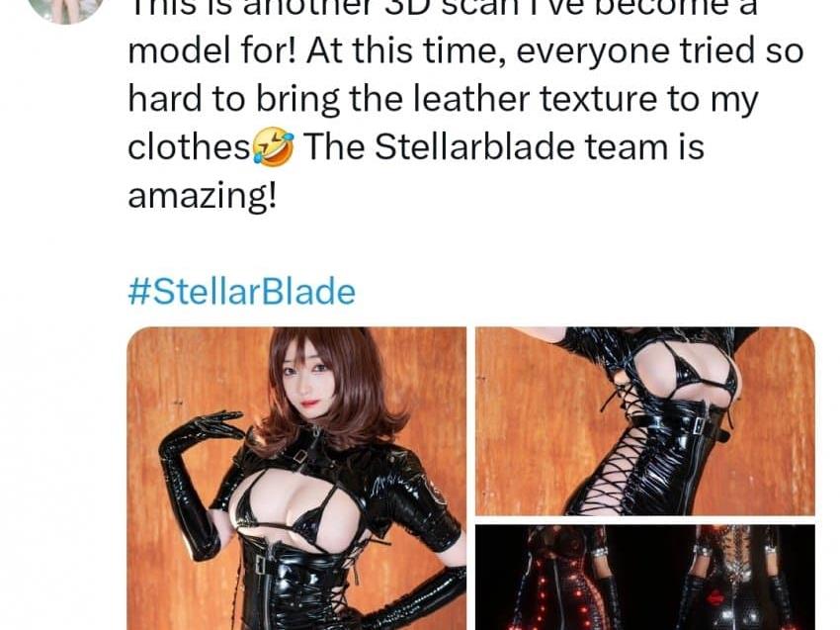Click the rolling laughing emoji in tweet
The width and height of the screenshot is (840, 630).
click(x=273, y=146)
